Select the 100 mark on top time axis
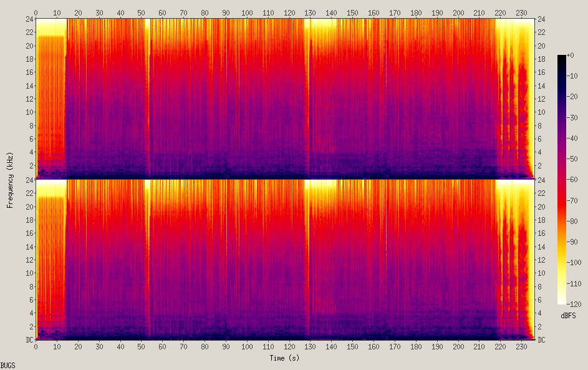The width and height of the screenshot is (588, 370). pyautogui.click(x=247, y=12)
